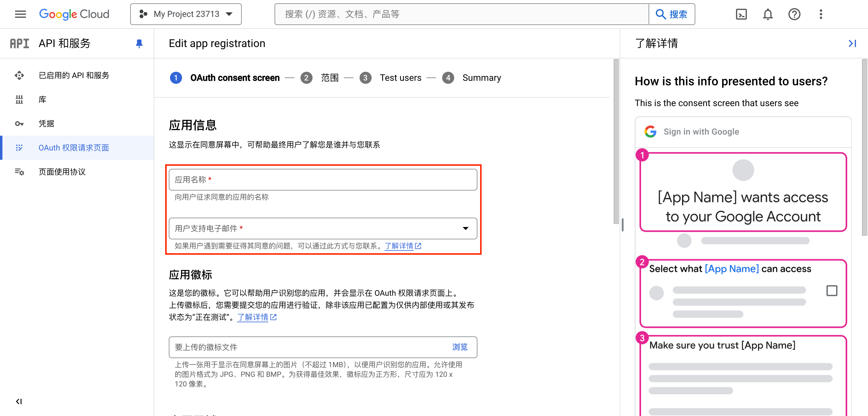Click the 要上传的徽标文件 upload field
This screenshot has height=416, width=868.
323,347
